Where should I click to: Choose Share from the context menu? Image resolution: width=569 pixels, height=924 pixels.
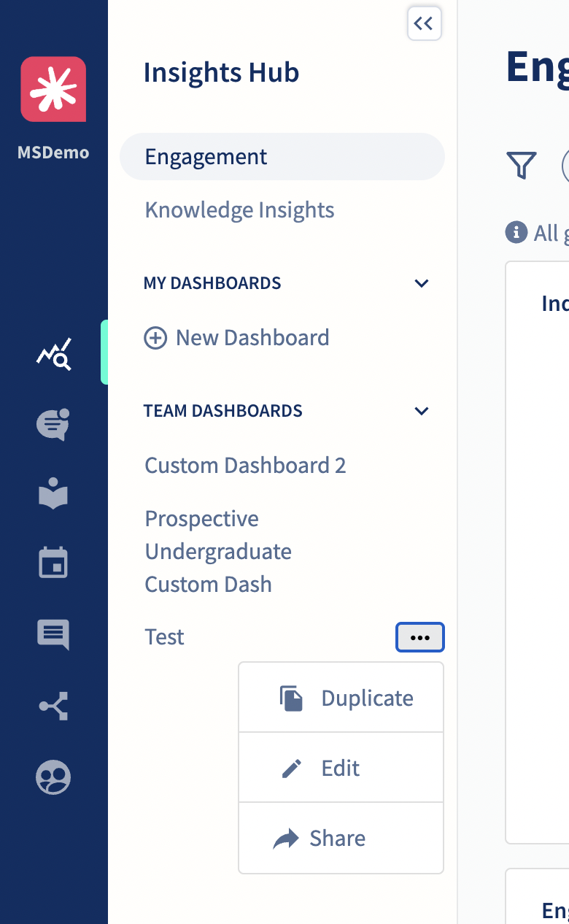pos(341,838)
